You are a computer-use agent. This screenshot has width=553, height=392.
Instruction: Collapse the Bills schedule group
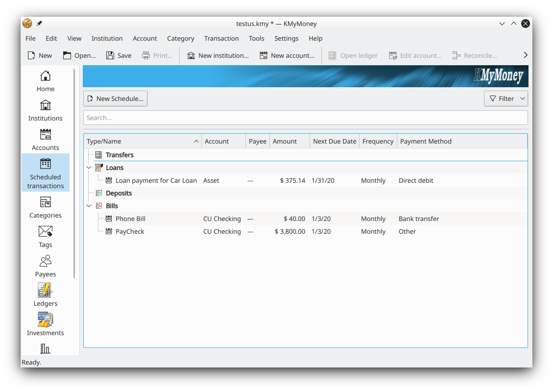(x=89, y=206)
